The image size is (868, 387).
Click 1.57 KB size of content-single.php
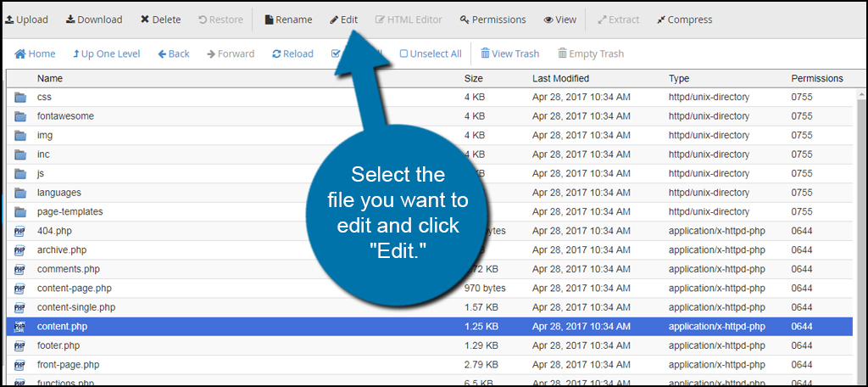pos(481,307)
